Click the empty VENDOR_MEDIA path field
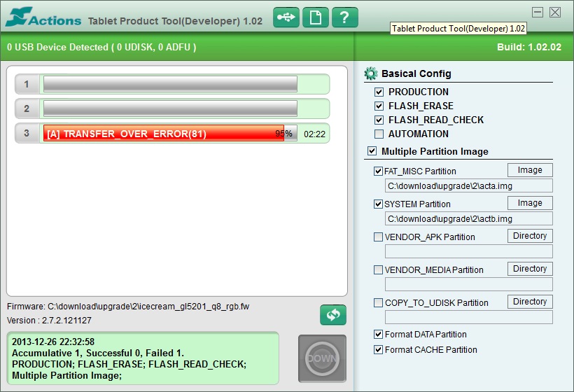This screenshot has width=574, height=392. click(x=468, y=284)
